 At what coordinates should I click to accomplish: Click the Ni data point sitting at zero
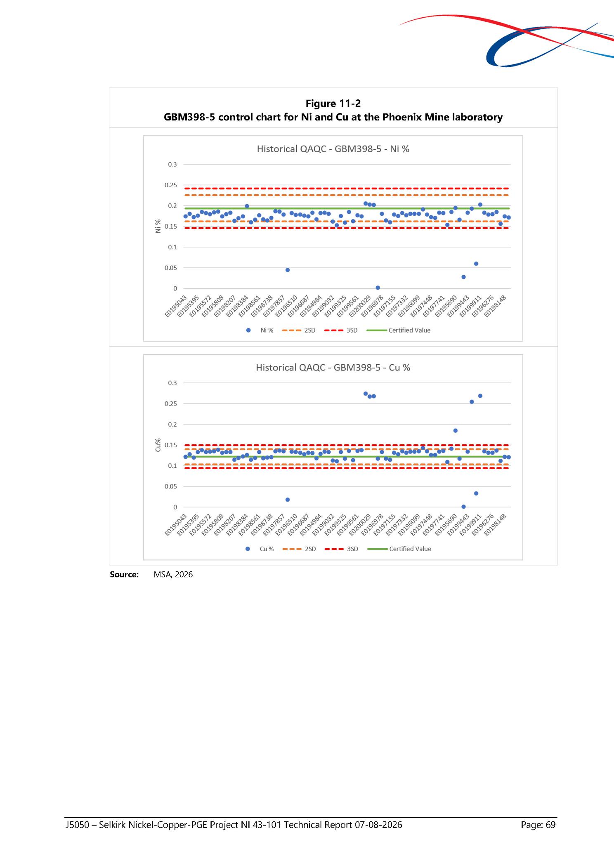pyautogui.click(x=378, y=288)
